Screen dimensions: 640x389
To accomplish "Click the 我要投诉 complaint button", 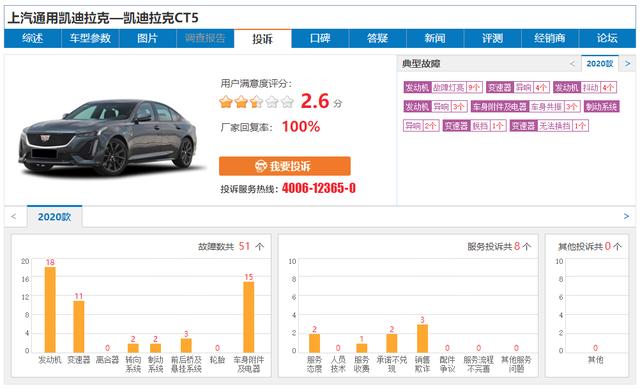I will point(284,166).
